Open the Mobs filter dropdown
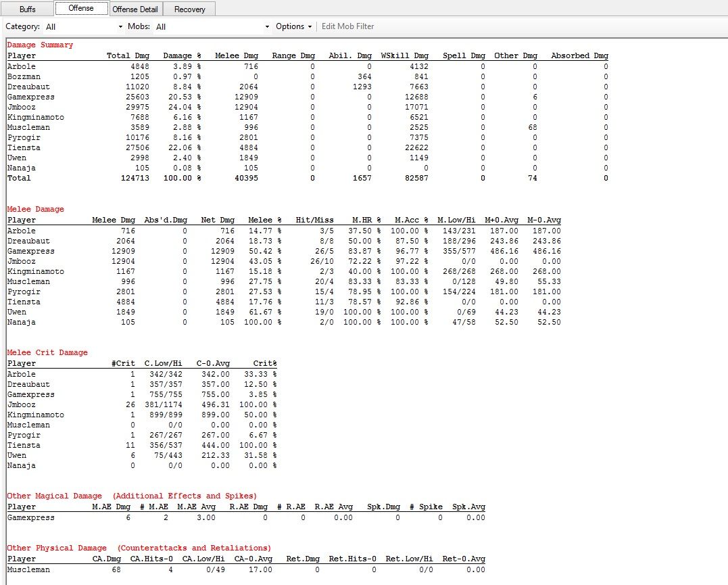 coord(212,26)
